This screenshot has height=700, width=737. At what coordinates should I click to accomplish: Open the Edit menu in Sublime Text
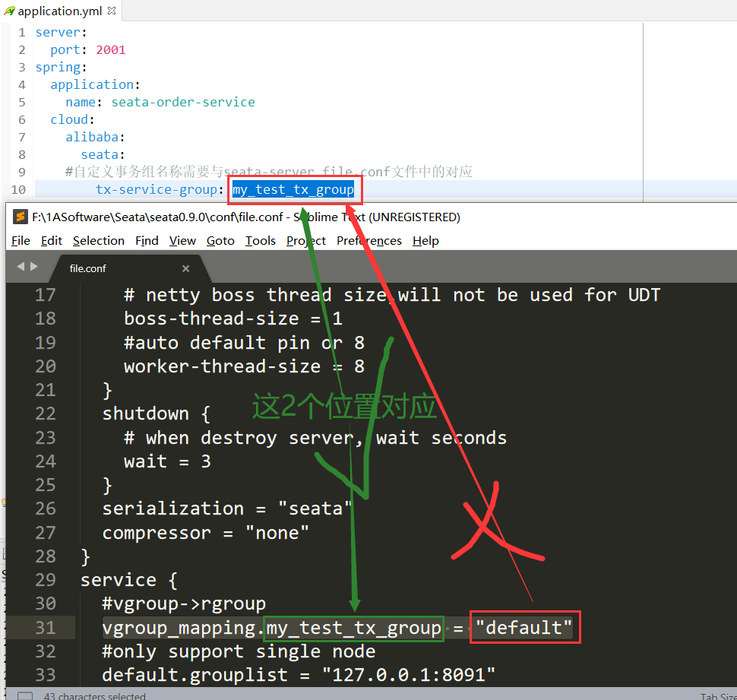51,241
